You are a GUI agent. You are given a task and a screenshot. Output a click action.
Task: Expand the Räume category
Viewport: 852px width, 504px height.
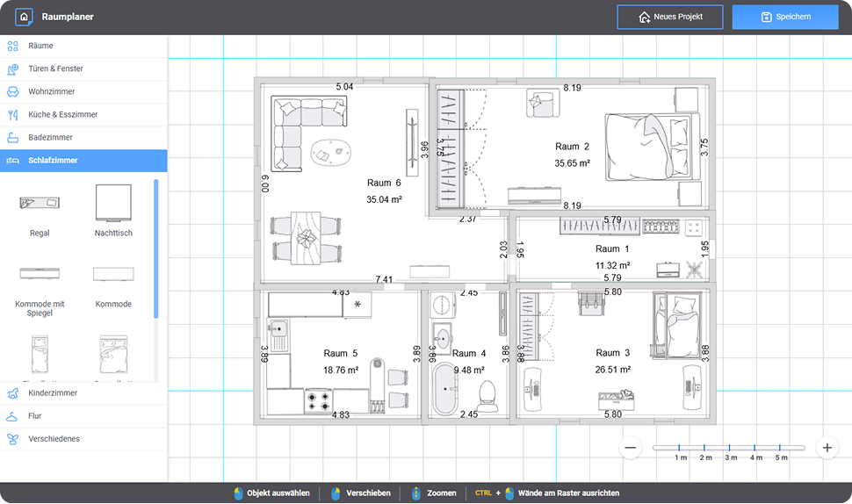[x=40, y=46]
